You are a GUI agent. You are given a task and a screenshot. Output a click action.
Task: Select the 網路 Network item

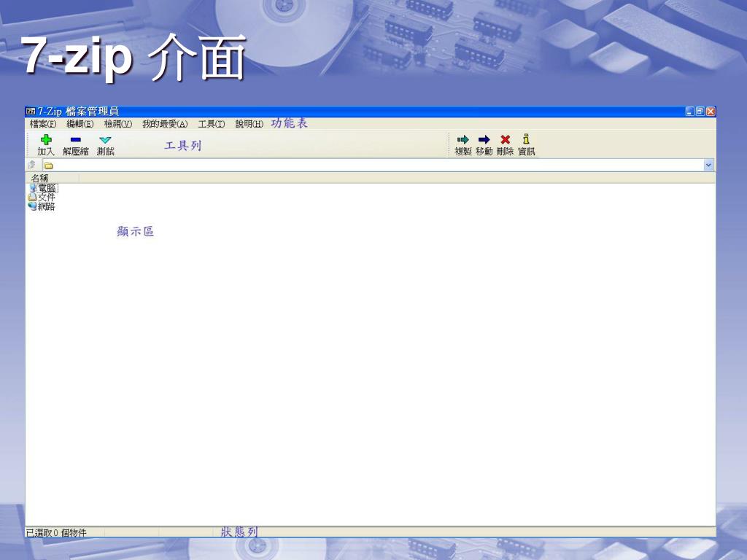(x=42, y=206)
